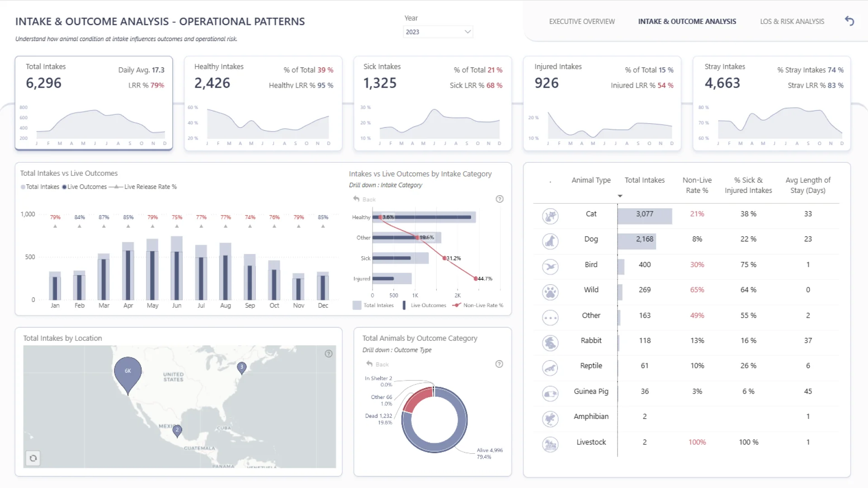868x488 pixels.
Task: Switch to LOS & Risk Analysis tab
Action: pyautogui.click(x=792, y=21)
